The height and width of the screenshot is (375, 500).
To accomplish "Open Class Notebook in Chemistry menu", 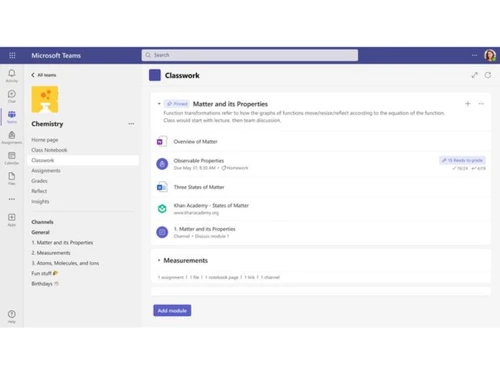I will pyautogui.click(x=49, y=150).
